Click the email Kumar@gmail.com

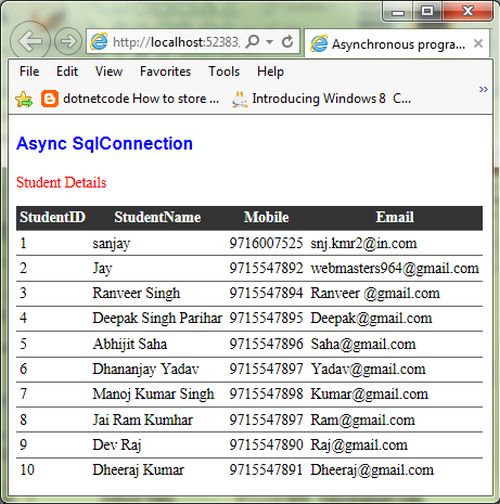(x=369, y=394)
